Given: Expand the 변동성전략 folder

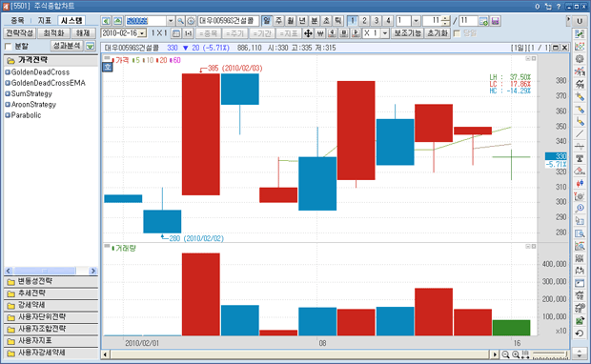Looking at the screenshot, I should point(51,281).
